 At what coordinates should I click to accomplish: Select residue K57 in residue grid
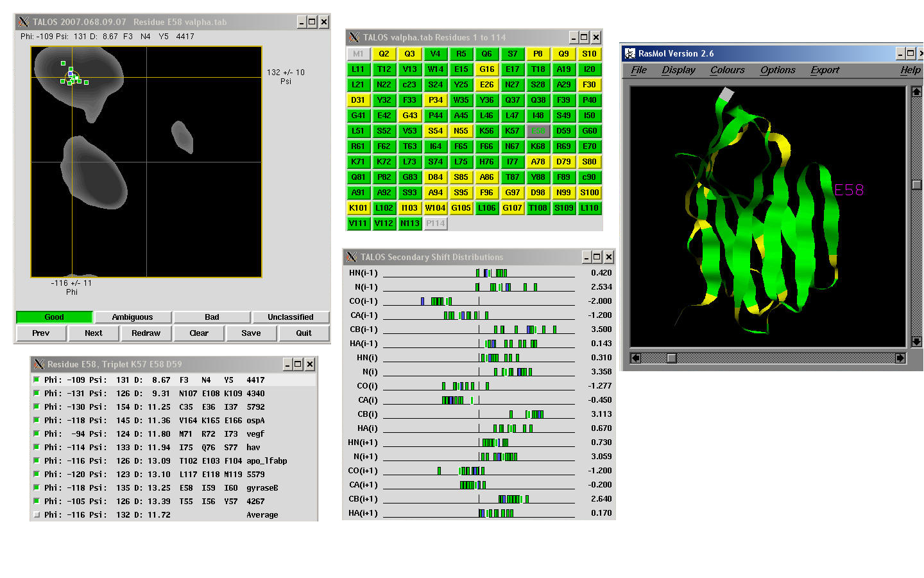513,131
